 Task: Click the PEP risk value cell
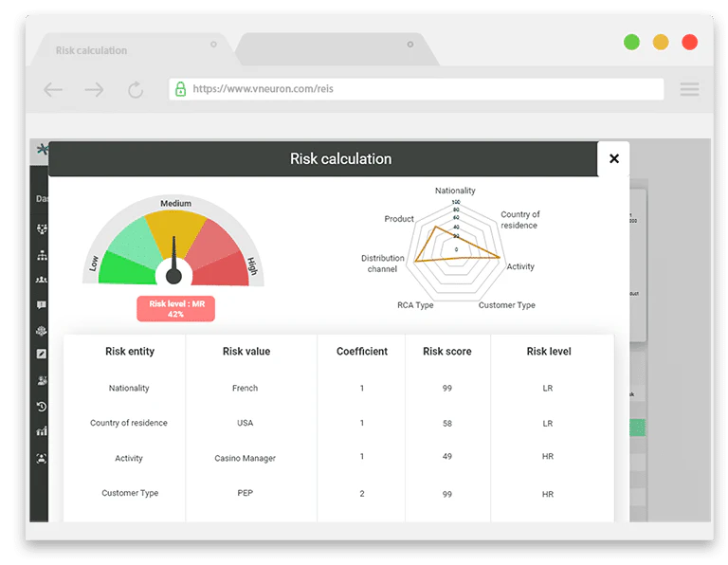click(246, 493)
